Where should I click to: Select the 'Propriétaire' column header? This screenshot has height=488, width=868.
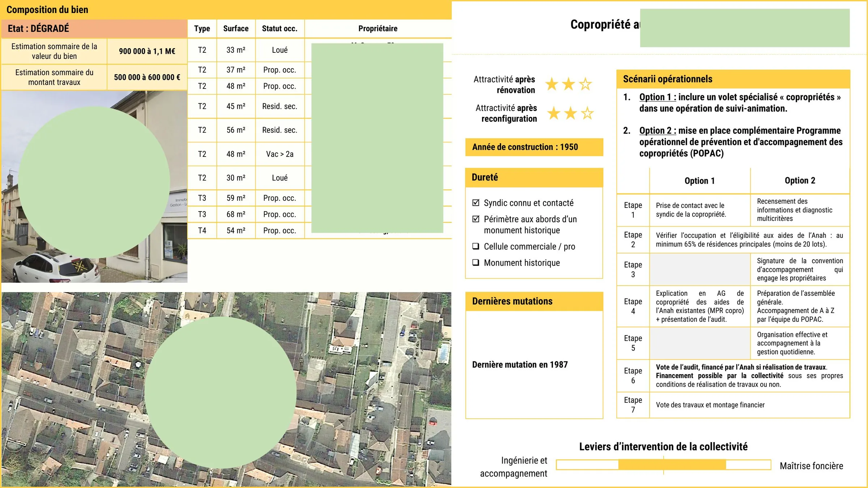(378, 29)
